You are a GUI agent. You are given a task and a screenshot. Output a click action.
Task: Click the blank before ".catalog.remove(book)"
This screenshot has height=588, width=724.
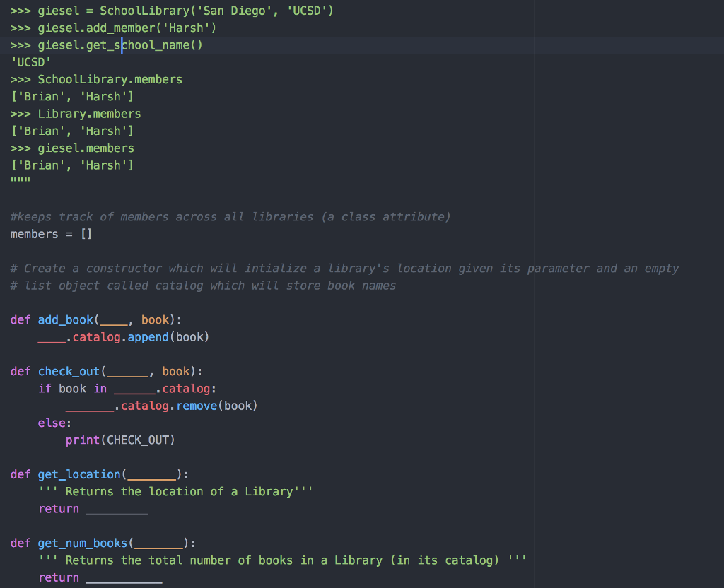pos(90,406)
